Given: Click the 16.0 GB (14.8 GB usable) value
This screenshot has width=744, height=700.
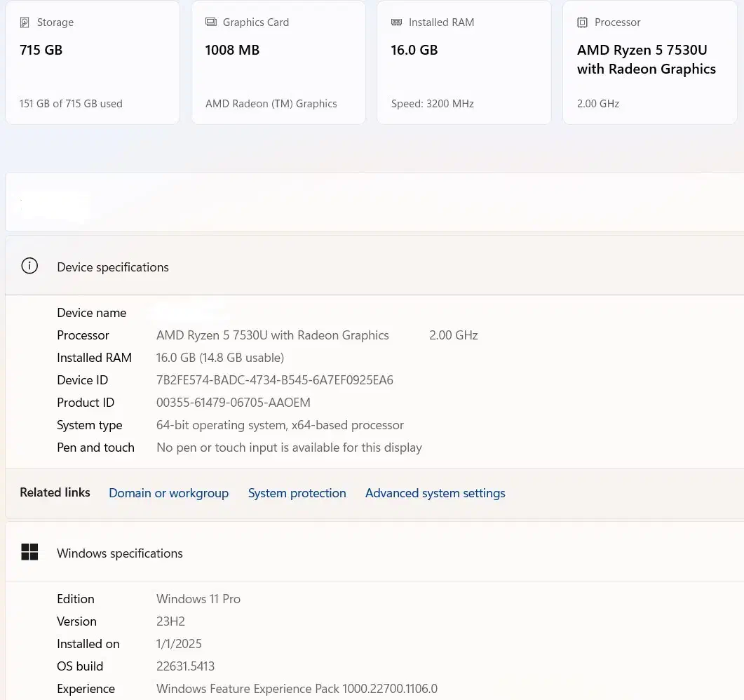Looking at the screenshot, I should click(x=219, y=358).
